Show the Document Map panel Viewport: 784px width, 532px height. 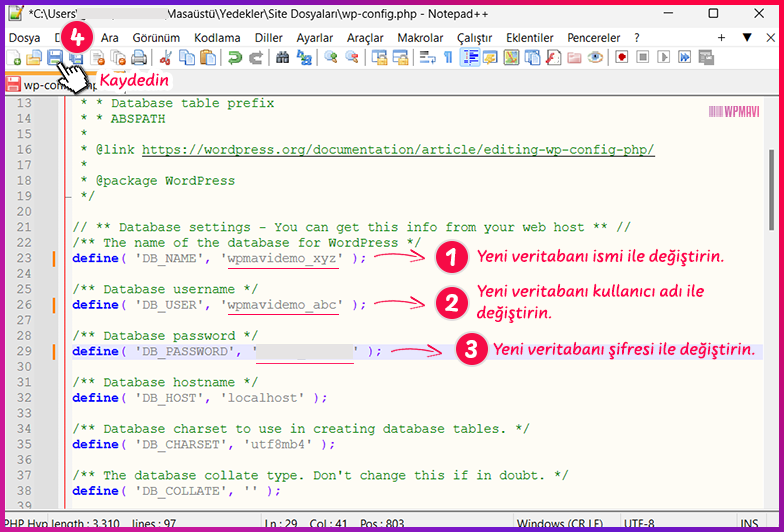tap(511, 58)
